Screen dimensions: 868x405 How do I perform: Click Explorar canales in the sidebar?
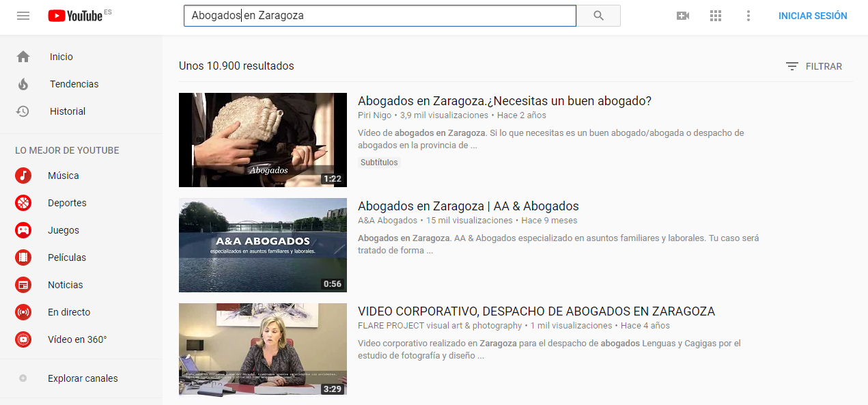81,378
